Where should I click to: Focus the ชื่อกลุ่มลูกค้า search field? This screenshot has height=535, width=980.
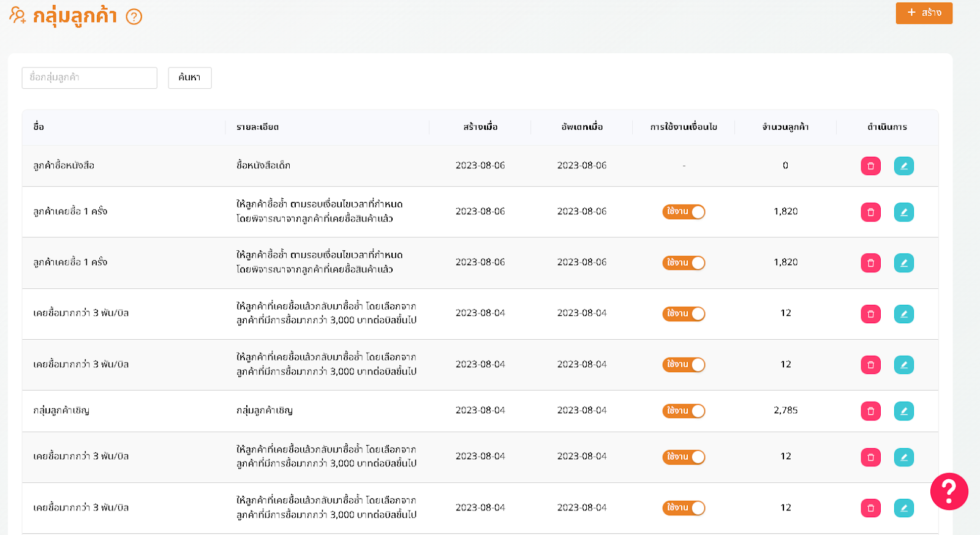tap(89, 78)
